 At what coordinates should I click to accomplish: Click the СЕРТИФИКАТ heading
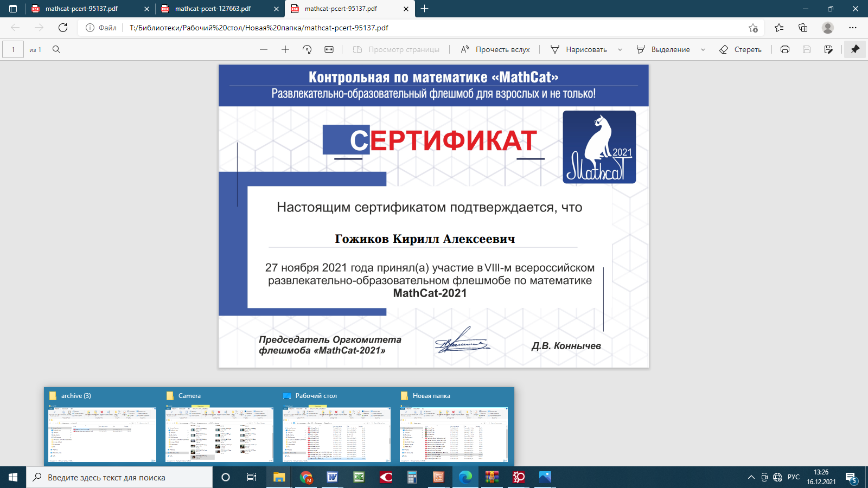tap(443, 141)
